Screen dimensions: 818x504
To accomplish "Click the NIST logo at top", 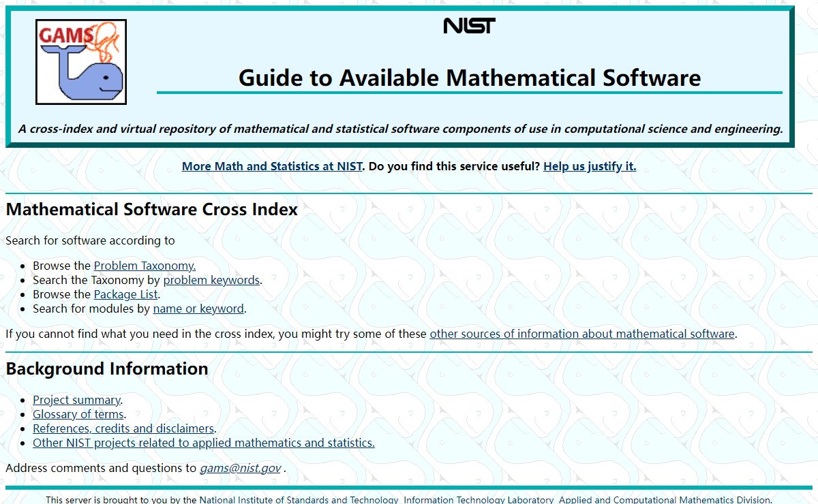I will (x=469, y=26).
